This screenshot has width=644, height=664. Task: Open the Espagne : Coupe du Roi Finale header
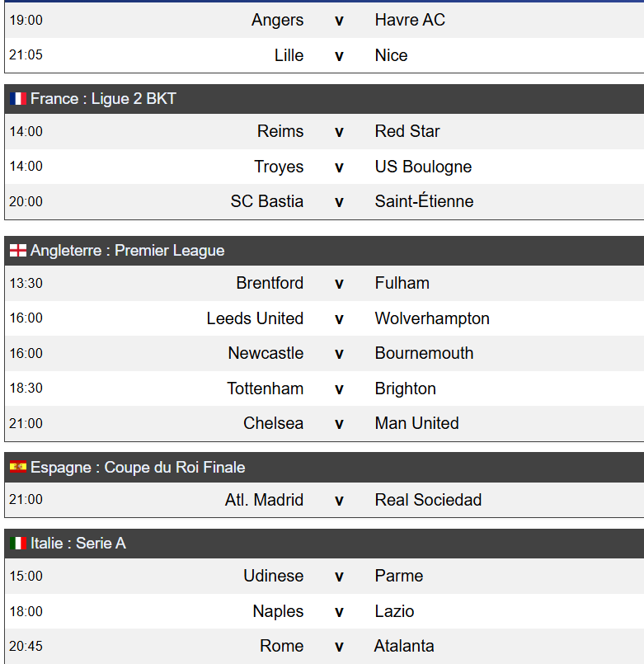tap(138, 468)
